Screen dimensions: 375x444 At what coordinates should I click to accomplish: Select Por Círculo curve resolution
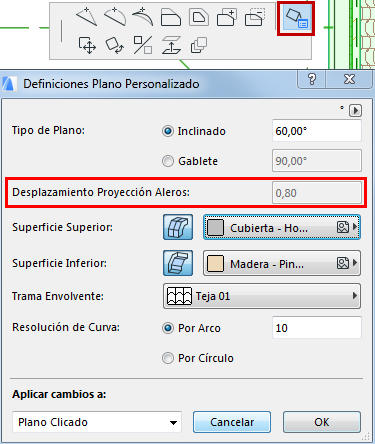pos(168,358)
